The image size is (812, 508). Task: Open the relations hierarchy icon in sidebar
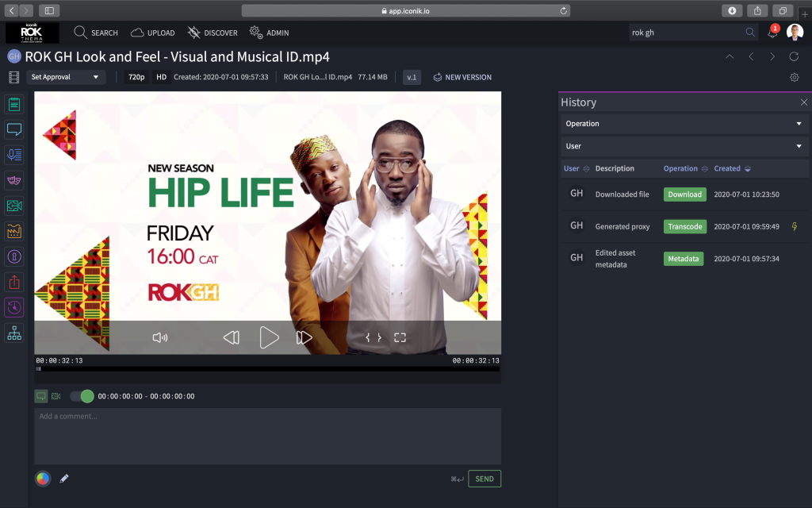click(x=14, y=333)
